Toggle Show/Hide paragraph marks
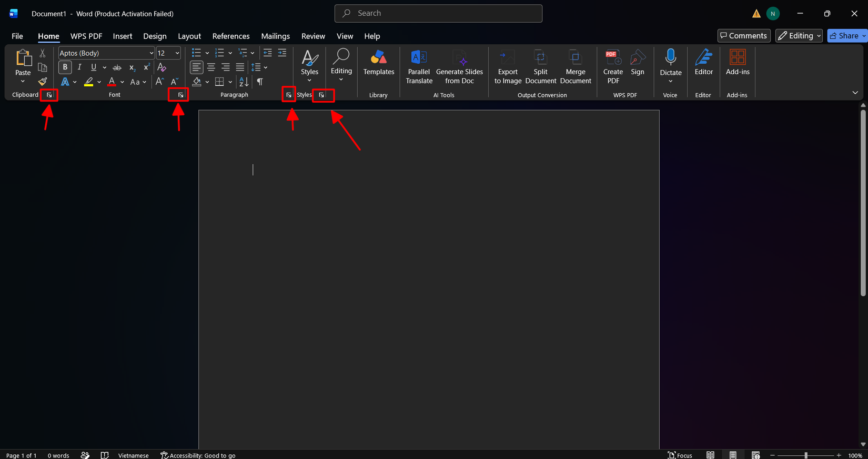868x459 pixels. pyautogui.click(x=260, y=82)
